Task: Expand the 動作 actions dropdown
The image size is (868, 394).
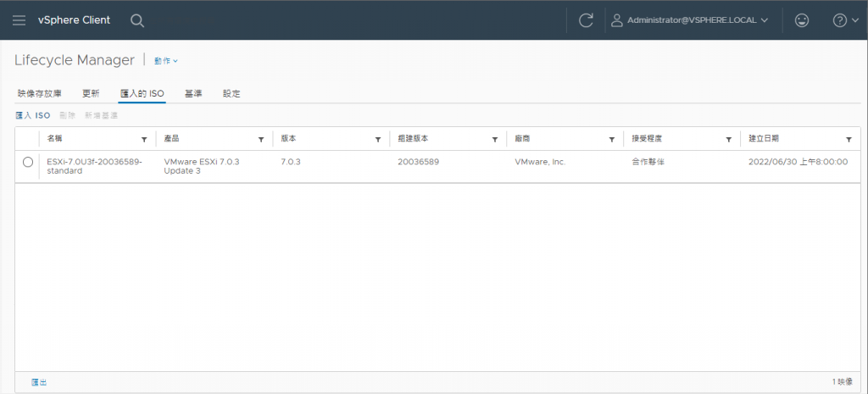Action: point(166,61)
